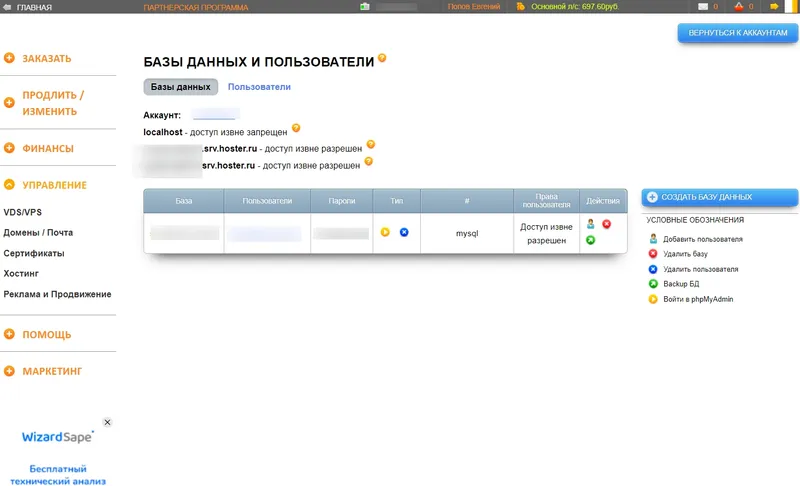800x486 pixels.
Task: Click logout arrow icon in top bar
Action: click(x=774, y=7)
